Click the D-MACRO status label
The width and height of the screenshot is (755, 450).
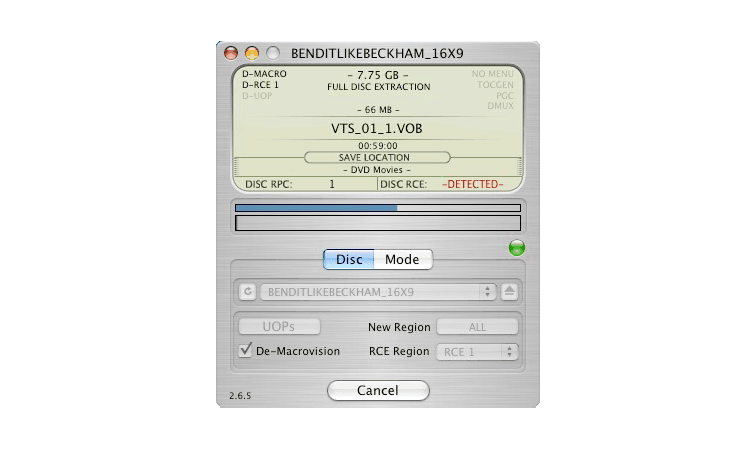(x=264, y=74)
